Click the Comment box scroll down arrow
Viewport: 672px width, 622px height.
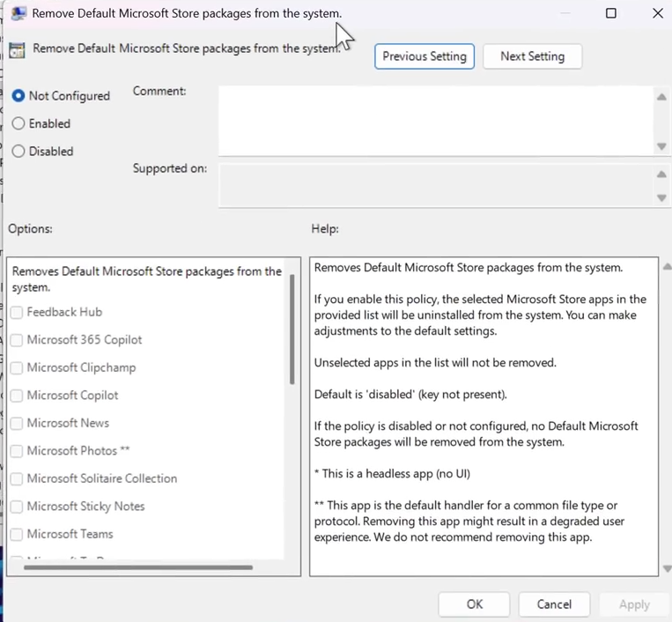tap(661, 146)
